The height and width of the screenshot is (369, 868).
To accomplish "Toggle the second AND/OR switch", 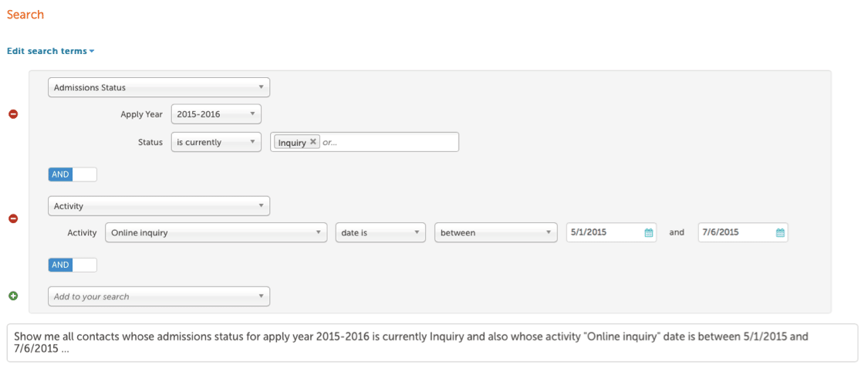I will coord(73,265).
